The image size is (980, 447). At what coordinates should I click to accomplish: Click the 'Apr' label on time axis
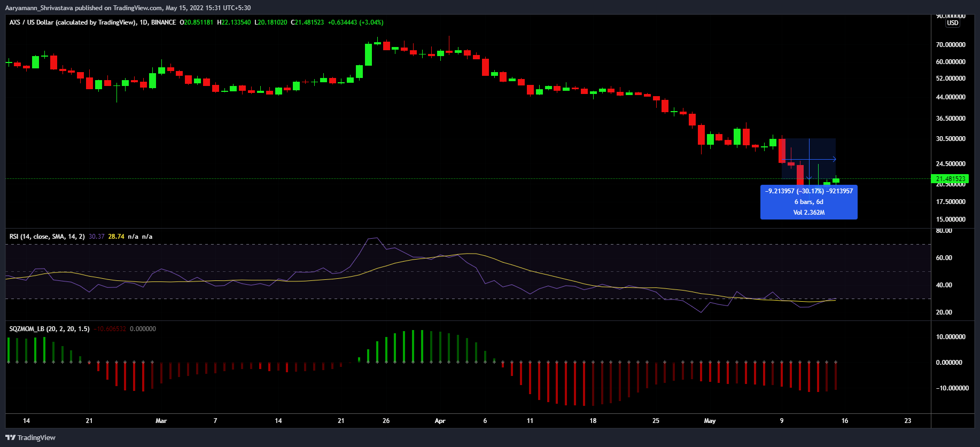click(440, 421)
